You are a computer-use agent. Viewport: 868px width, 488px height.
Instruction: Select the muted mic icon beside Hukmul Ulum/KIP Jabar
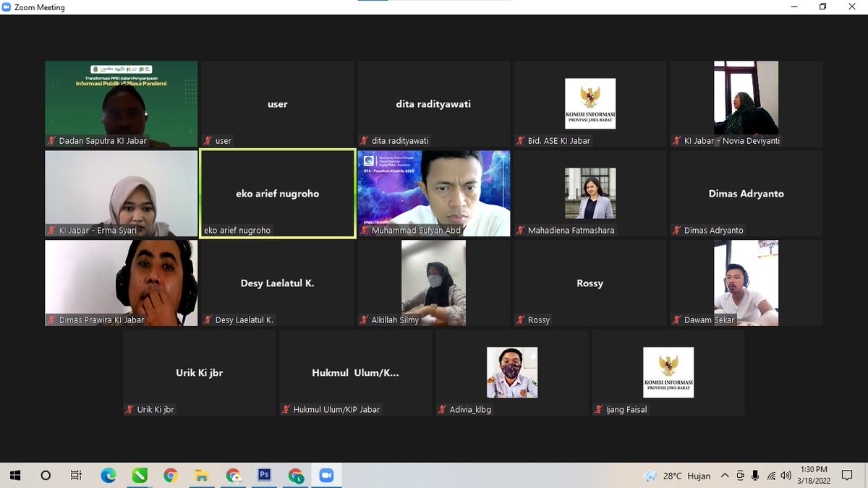(286, 410)
